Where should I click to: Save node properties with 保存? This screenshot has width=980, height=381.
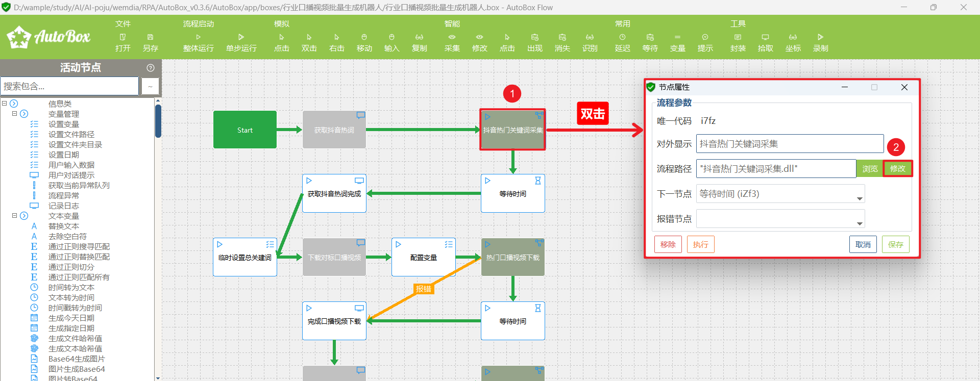pyautogui.click(x=896, y=244)
